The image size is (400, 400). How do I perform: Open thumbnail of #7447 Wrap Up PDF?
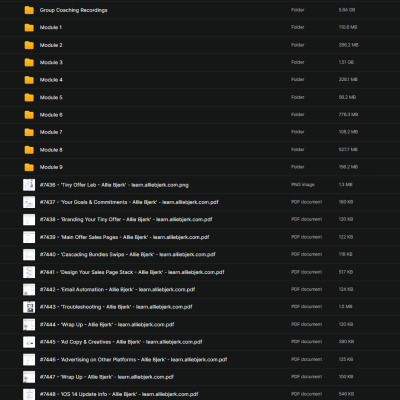[29, 377]
